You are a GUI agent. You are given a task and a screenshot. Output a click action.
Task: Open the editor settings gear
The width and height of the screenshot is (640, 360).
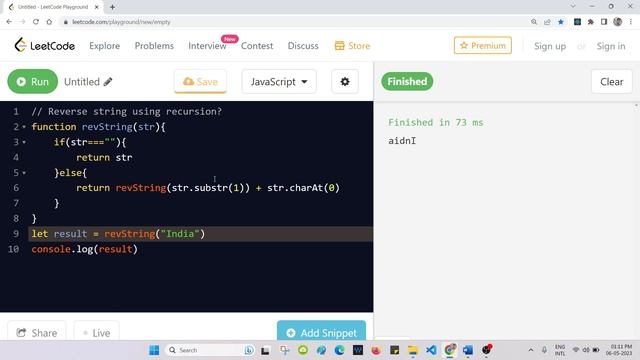[345, 82]
